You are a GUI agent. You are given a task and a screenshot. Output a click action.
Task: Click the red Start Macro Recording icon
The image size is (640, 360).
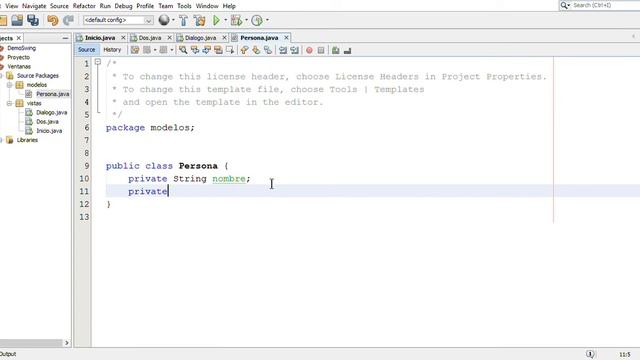point(309,50)
